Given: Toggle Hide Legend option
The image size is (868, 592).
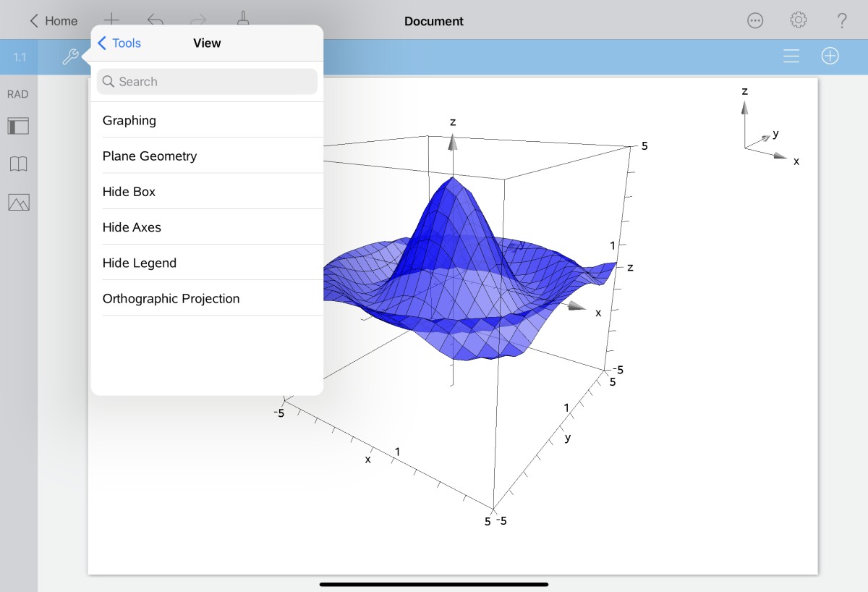Looking at the screenshot, I should [207, 263].
